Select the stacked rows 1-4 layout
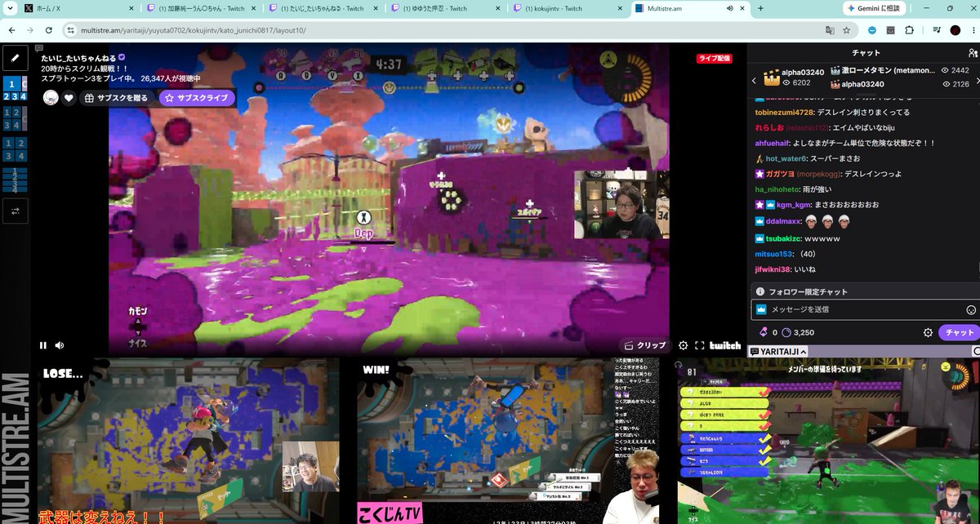 [15, 179]
